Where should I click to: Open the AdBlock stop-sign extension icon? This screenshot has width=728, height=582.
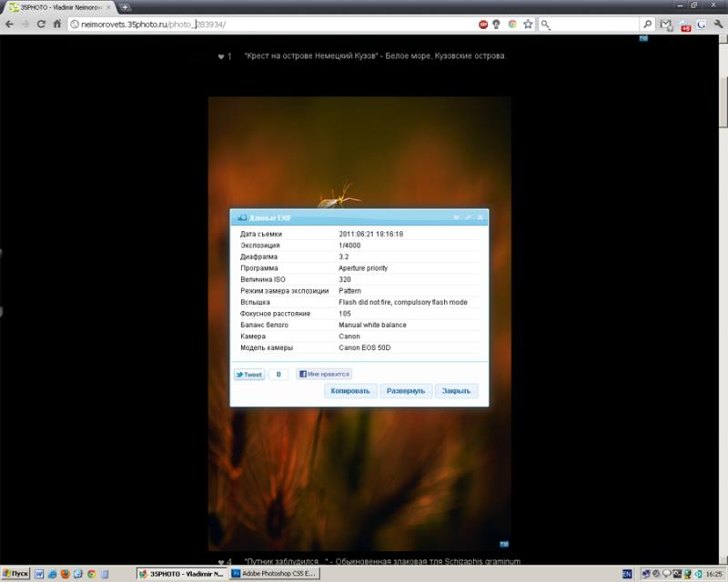click(x=483, y=25)
